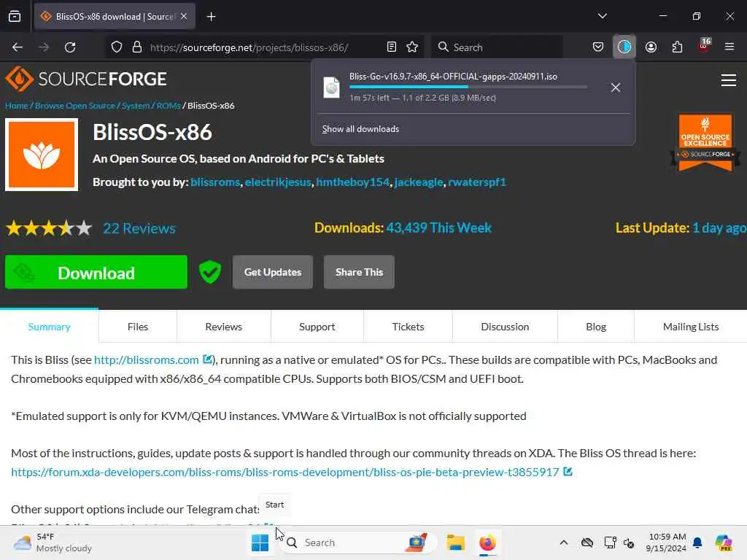
Task: Go back to the previous page
Action: tap(18, 47)
